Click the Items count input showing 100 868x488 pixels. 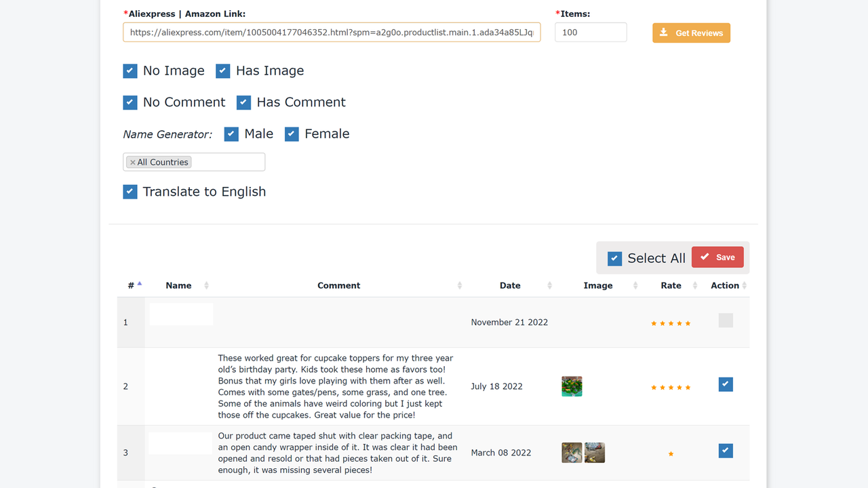point(590,32)
